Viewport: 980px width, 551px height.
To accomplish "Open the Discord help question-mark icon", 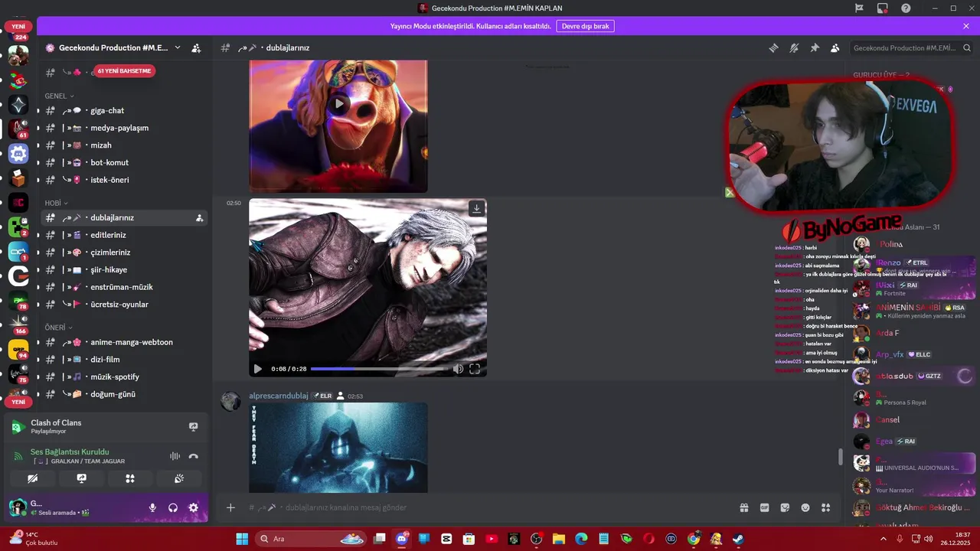I will 906,8.
